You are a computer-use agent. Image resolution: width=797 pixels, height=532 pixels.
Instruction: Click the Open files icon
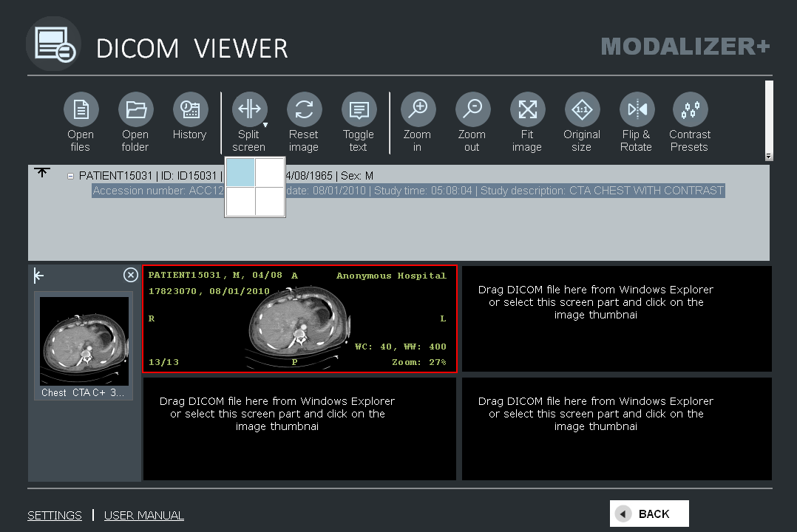pyautogui.click(x=81, y=110)
